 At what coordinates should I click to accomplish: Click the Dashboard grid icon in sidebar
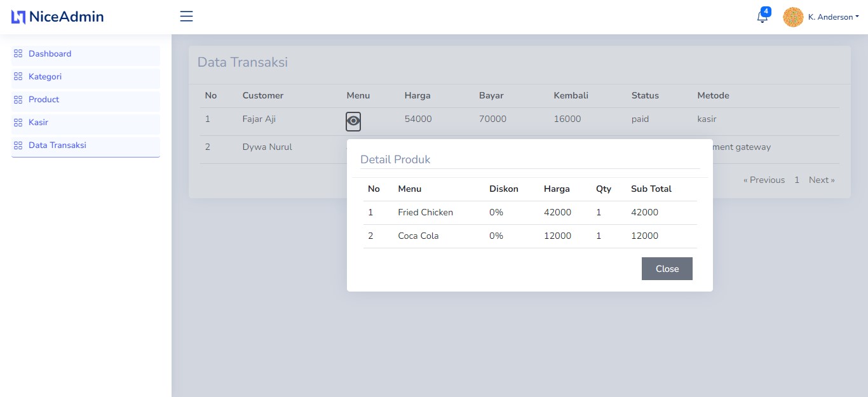(x=19, y=53)
